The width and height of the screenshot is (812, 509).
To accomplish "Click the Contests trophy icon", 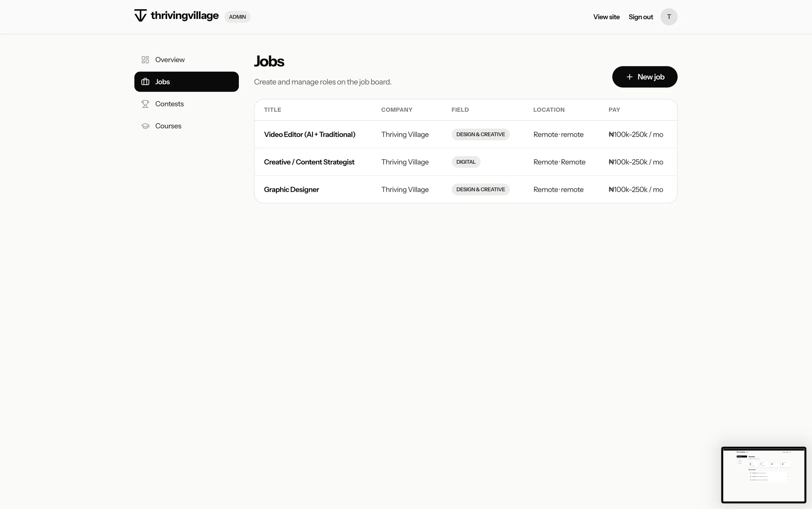I will click(145, 104).
